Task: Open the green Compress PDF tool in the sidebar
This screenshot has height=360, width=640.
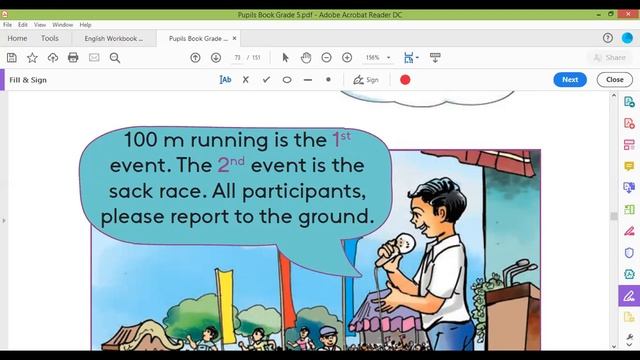Action: [629, 209]
